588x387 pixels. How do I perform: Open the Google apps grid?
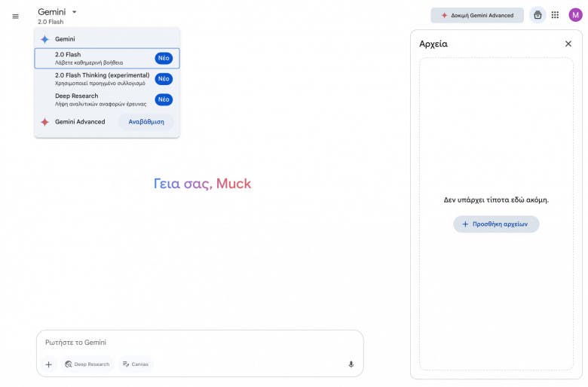pos(555,15)
